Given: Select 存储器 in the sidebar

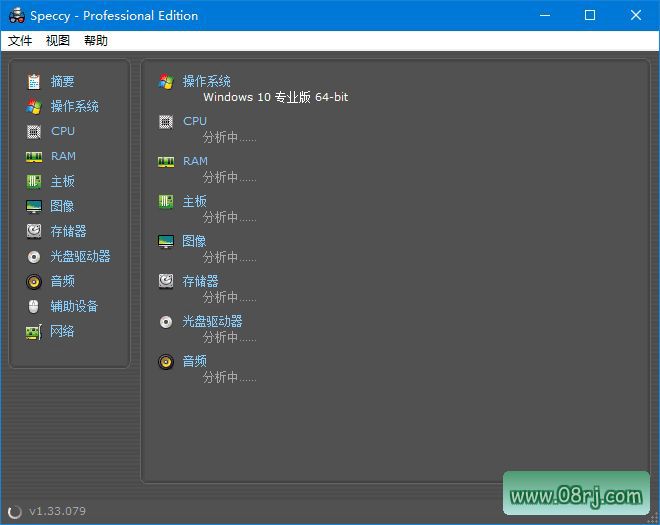Looking at the screenshot, I should click(68, 231).
